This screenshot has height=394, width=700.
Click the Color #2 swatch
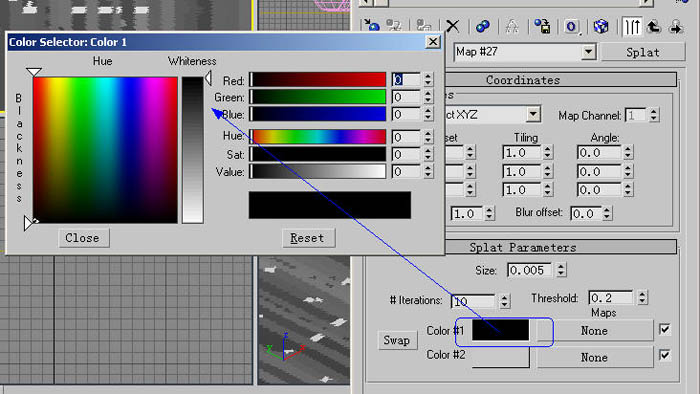click(x=500, y=357)
